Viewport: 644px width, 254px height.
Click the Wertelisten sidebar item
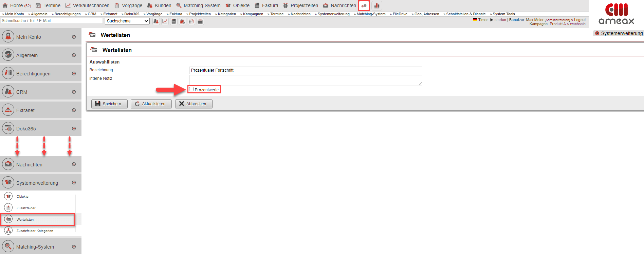(x=25, y=220)
